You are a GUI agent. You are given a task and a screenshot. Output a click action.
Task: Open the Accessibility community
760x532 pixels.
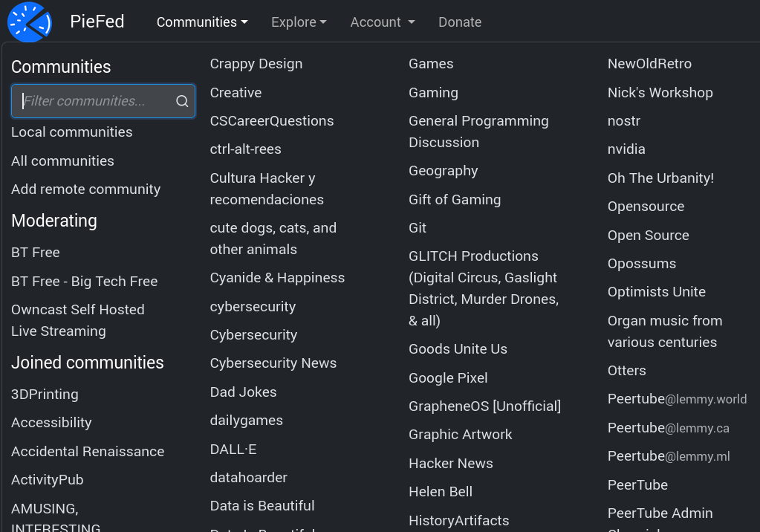[x=51, y=422]
